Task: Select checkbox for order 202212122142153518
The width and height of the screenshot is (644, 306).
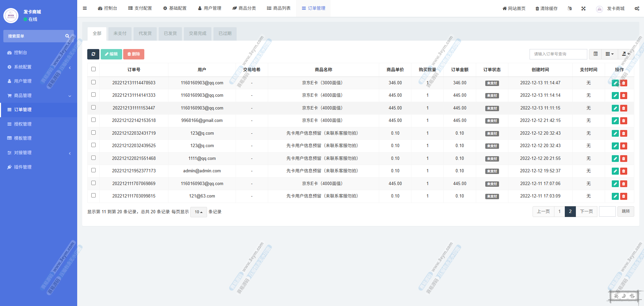Action: [x=93, y=120]
